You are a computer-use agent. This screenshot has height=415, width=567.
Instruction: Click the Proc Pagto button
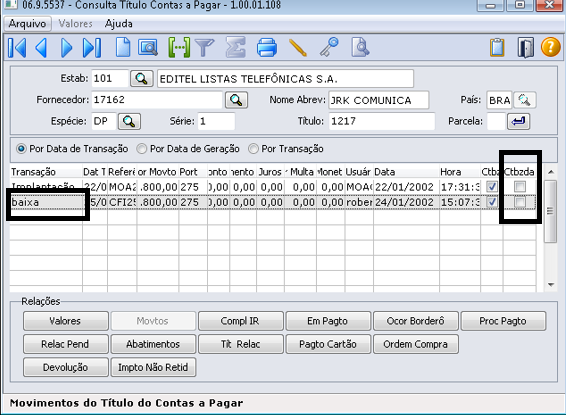[503, 321]
